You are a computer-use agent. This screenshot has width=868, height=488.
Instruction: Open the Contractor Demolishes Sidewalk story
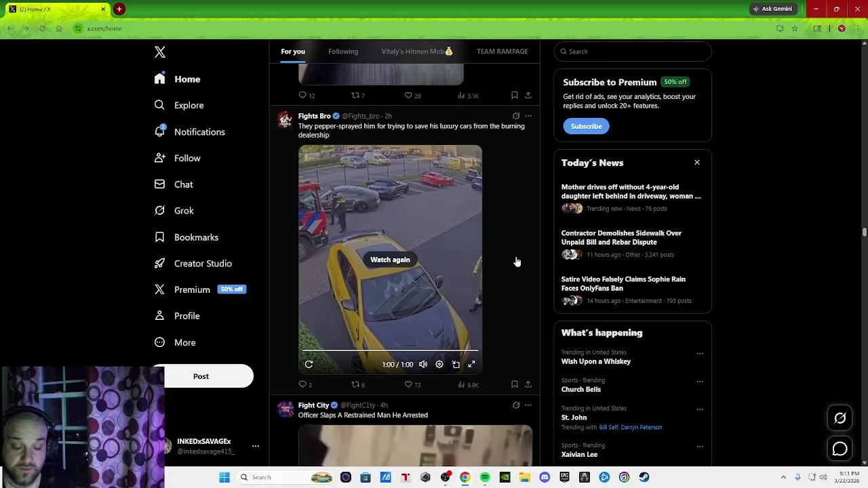click(x=632, y=243)
